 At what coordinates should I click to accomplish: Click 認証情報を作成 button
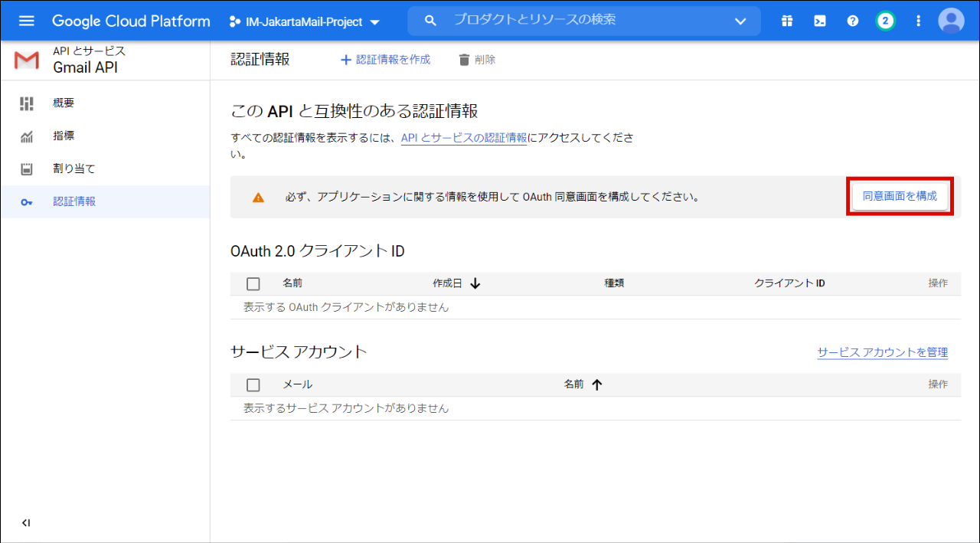(x=385, y=60)
